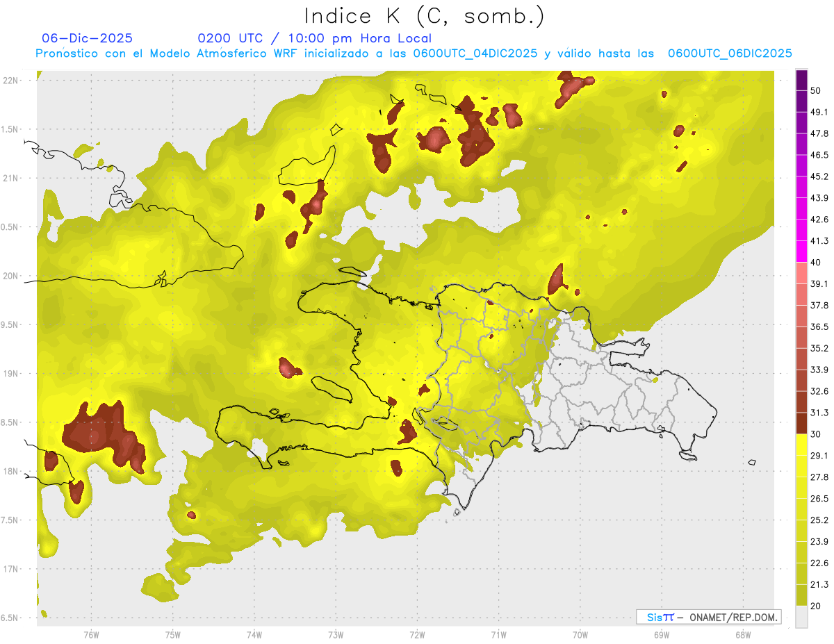
Task: Click the title "Indice K (C, somb.)"
Action: point(424,16)
